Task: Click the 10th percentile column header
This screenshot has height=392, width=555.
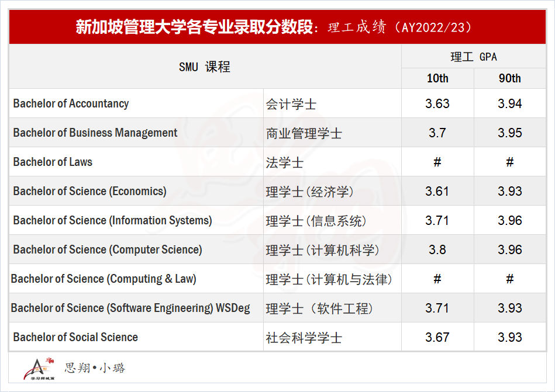Action: (437, 78)
